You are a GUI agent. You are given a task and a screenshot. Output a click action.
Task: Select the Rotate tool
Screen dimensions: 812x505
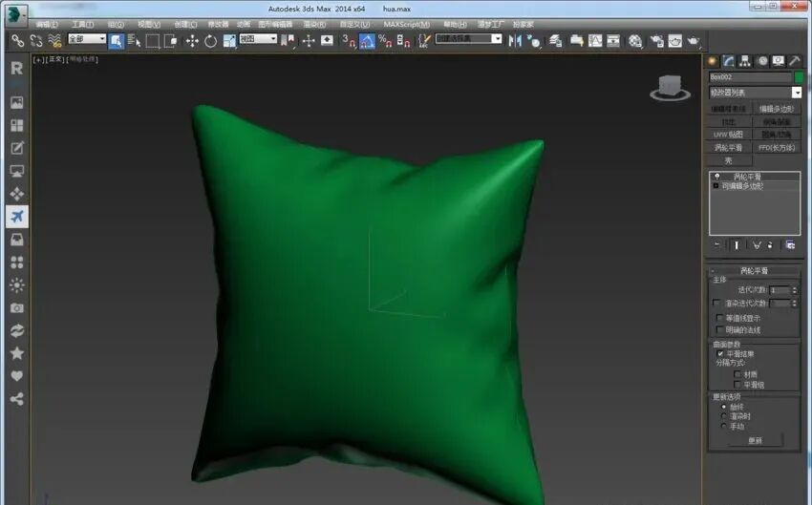[x=210, y=41]
